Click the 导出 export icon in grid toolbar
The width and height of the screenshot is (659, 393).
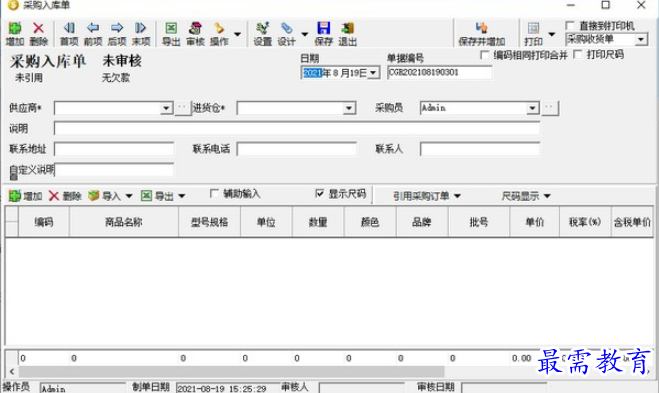157,196
